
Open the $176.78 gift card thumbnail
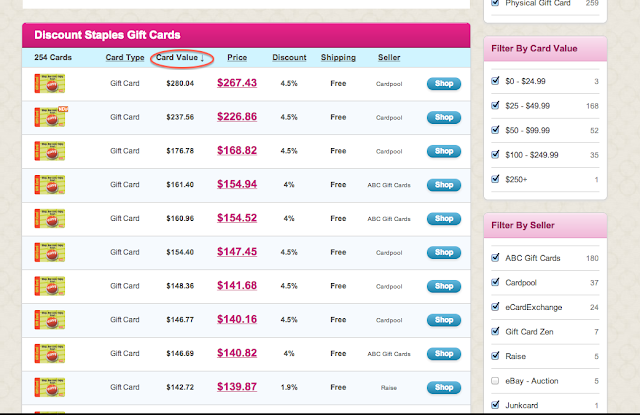(x=50, y=151)
